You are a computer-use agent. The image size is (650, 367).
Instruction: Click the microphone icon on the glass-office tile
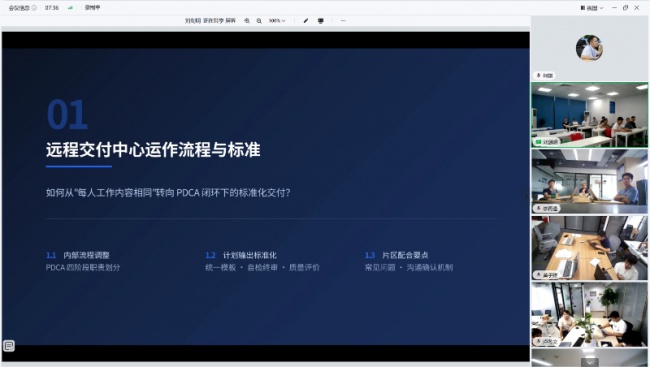click(539, 208)
